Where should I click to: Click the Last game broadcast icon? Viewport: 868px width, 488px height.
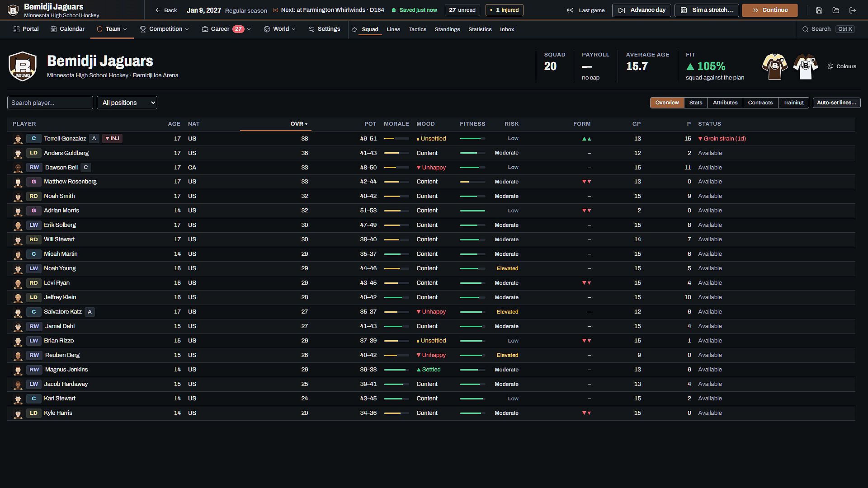click(570, 10)
